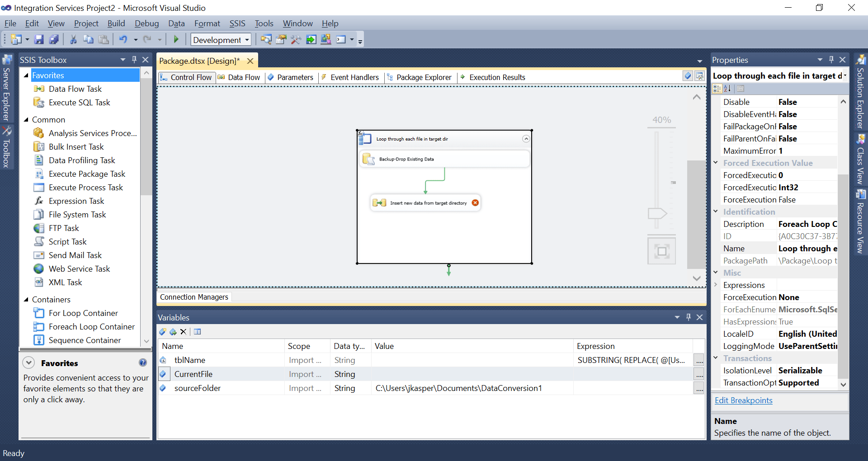This screenshot has height=461, width=868.
Task: Open the Class View side tab
Action: pyautogui.click(x=860, y=160)
